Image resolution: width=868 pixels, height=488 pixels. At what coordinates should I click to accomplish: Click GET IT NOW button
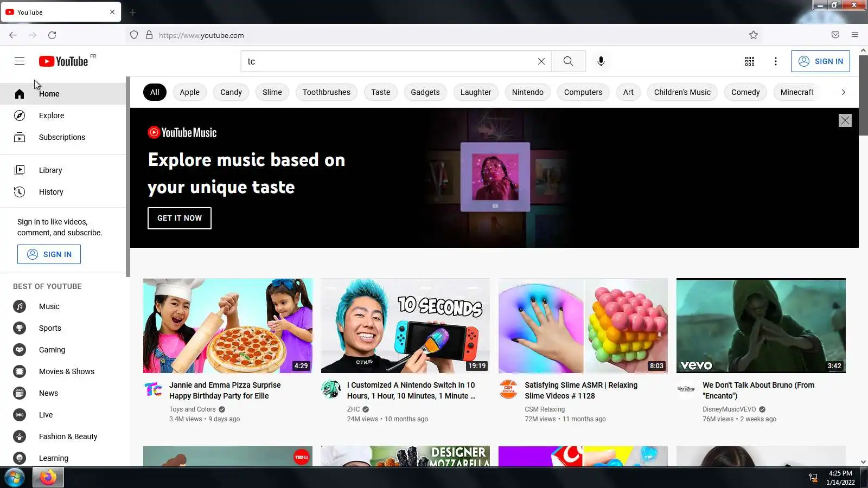click(180, 218)
